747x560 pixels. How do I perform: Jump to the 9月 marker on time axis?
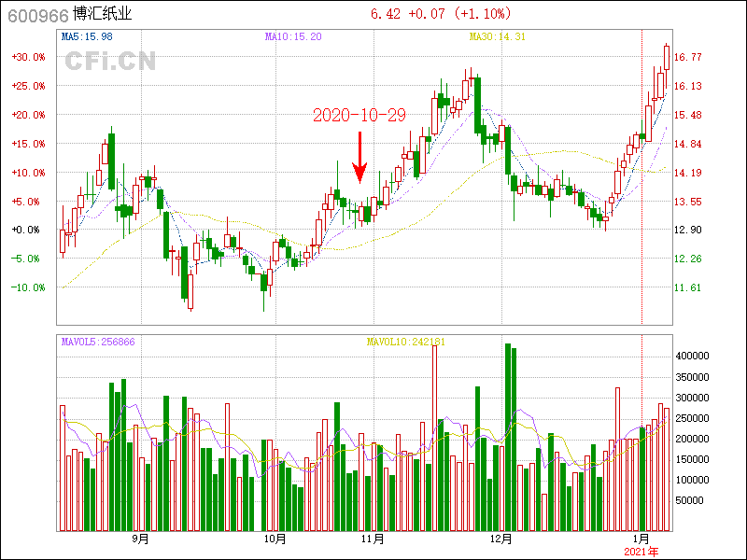(140, 539)
